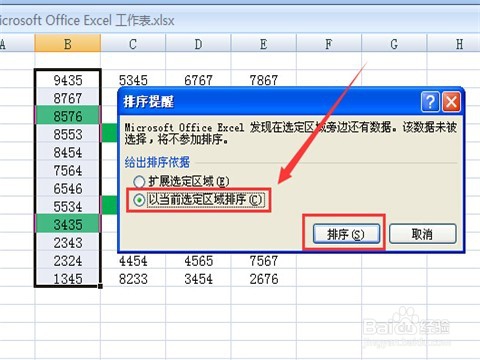This screenshot has height=360, width=480.
Task: Click cell containing 8233
Action: [x=133, y=278]
